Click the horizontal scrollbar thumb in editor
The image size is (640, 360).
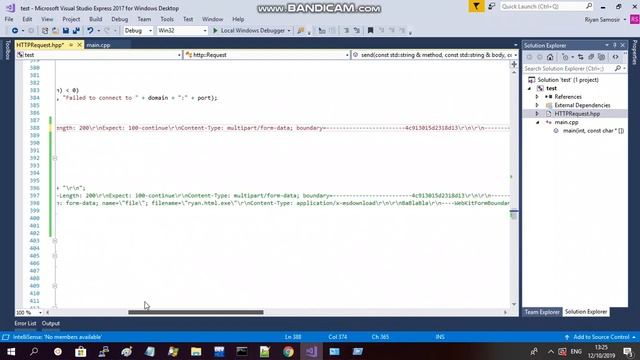coord(196,313)
